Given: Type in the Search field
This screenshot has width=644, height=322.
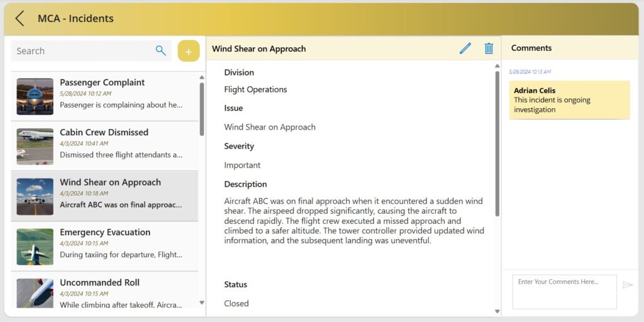Looking at the screenshot, I should pos(82,51).
